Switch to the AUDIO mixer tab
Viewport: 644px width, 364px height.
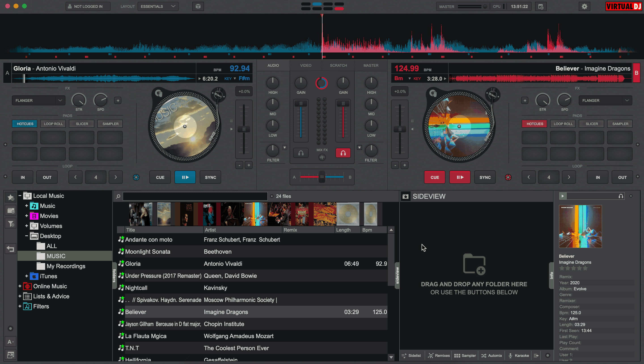pos(273,65)
